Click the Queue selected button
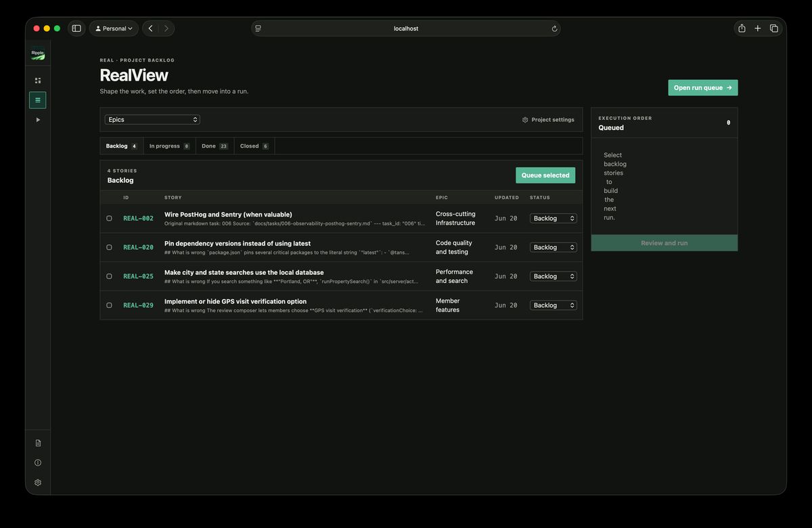The height and width of the screenshot is (528, 812). (545, 175)
